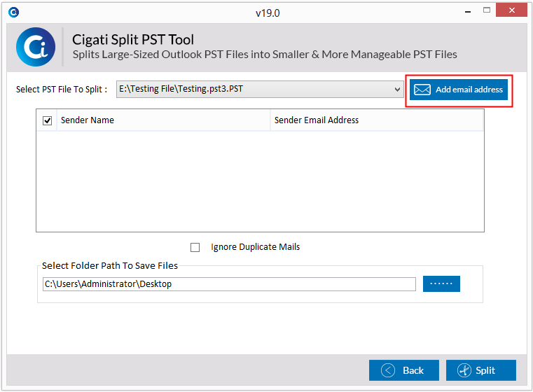Click the Cigati Split PST Tool title
This screenshot has width=533, height=392.
click(133, 40)
